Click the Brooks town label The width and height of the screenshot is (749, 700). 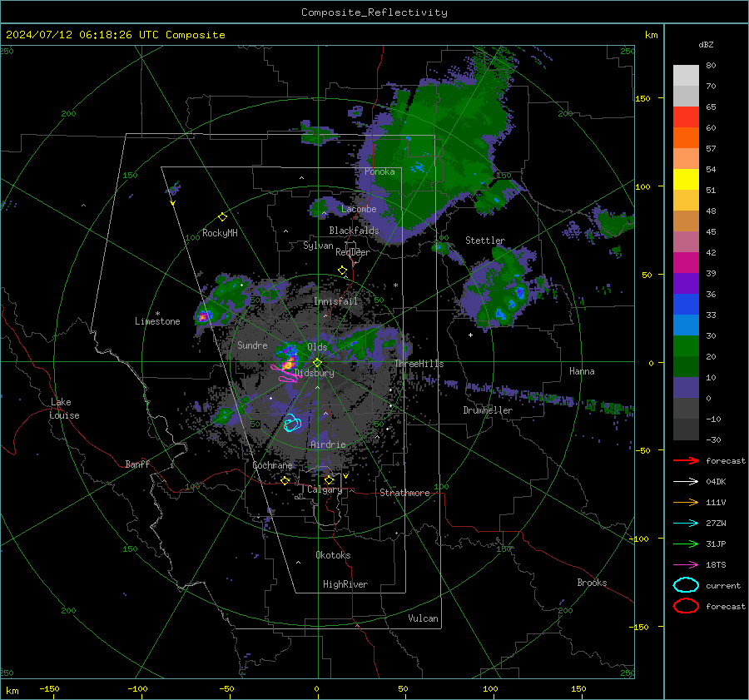coord(592,583)
